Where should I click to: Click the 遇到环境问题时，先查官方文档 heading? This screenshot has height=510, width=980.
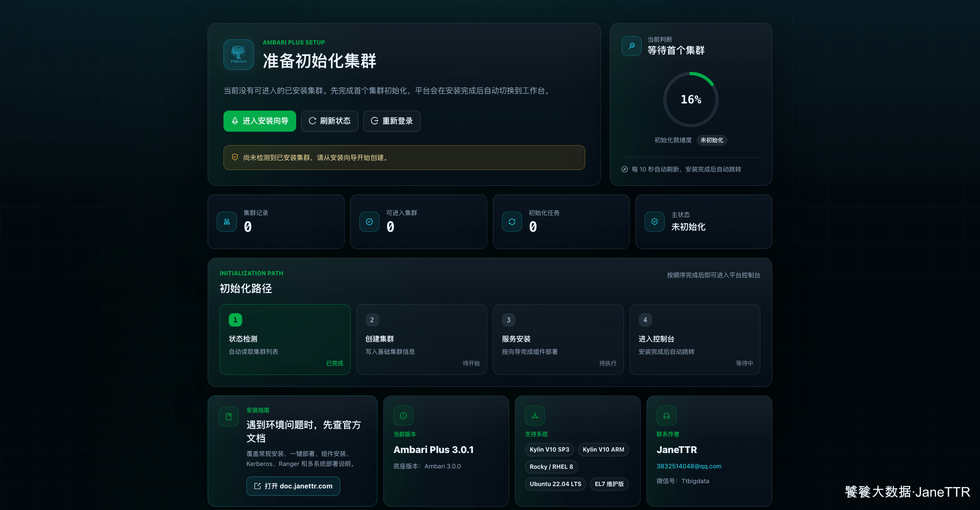pos(303,431)
